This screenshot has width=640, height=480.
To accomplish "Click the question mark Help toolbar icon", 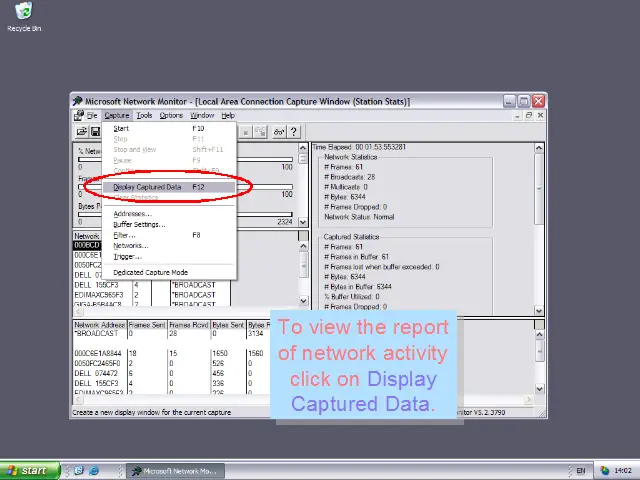I will 293,132.
